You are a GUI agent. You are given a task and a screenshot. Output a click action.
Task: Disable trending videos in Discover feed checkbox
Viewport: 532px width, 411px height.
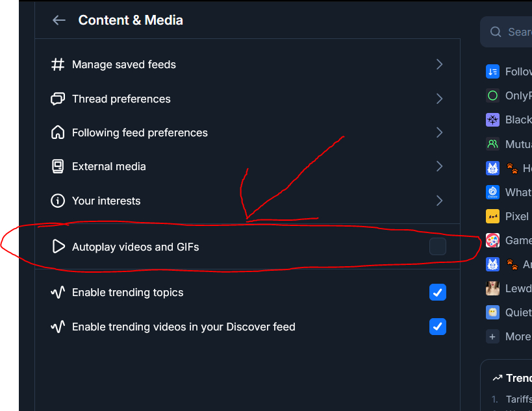pos(438,327)
